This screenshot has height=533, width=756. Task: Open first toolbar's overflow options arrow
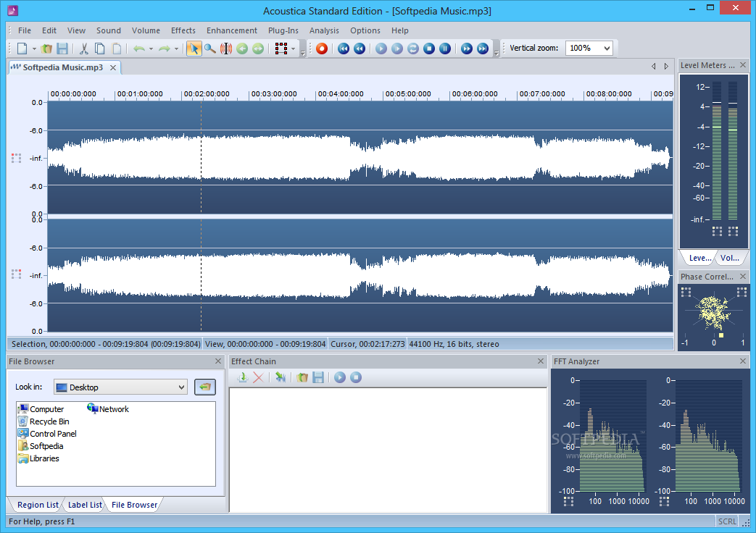[303, 53]
